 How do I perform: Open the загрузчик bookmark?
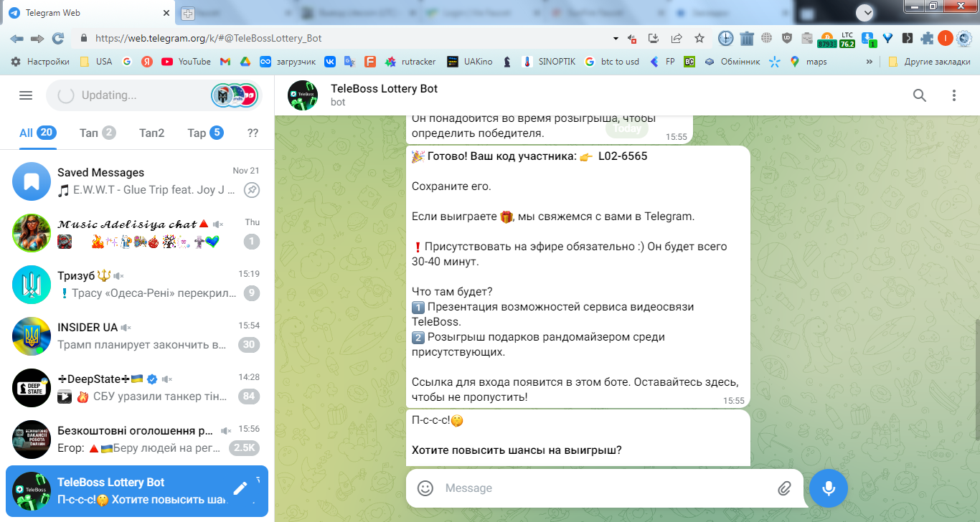point(288,62)
